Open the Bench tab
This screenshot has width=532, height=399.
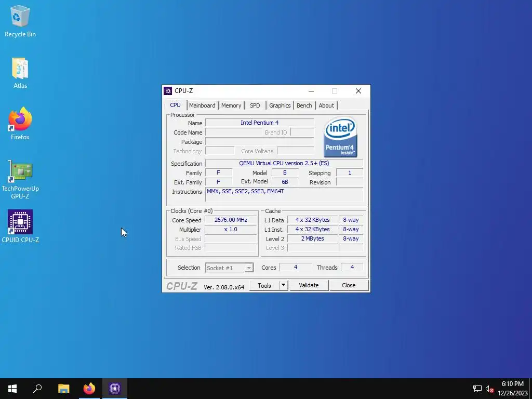click(x=304, y=105)
